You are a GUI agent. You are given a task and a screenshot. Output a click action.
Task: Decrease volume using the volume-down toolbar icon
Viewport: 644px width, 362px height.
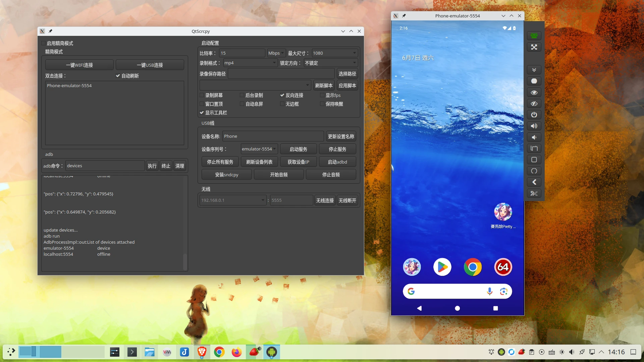[x=534, y=137]
